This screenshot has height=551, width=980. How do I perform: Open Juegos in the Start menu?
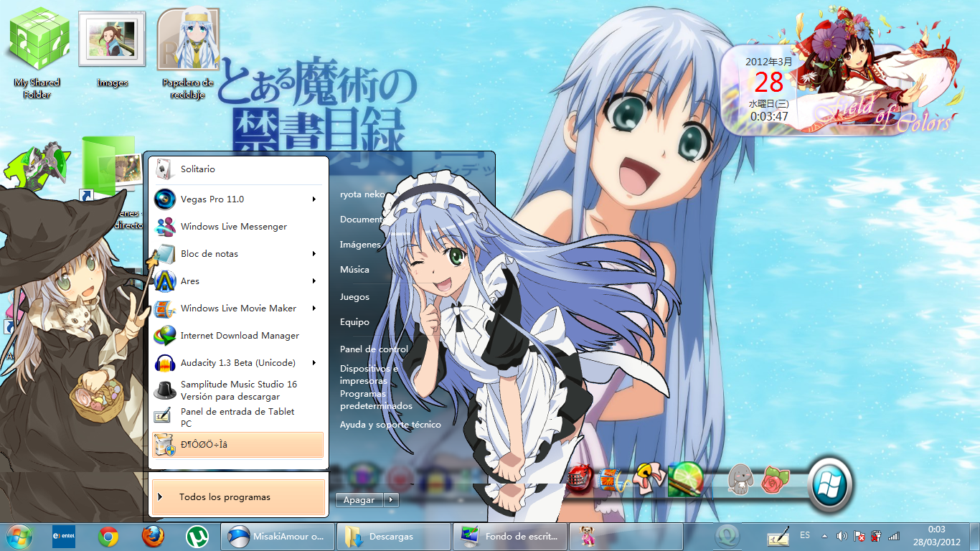pyautogui.click(x=354, y=297)
